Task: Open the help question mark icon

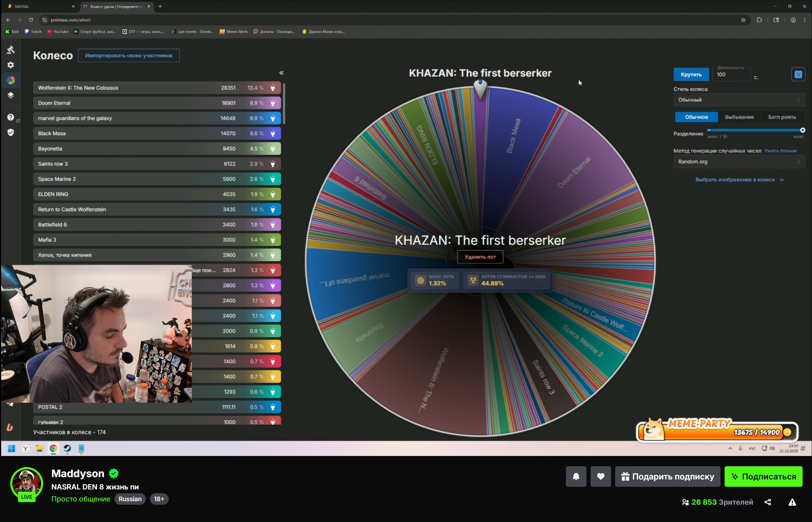Action: tap(11, 117)
